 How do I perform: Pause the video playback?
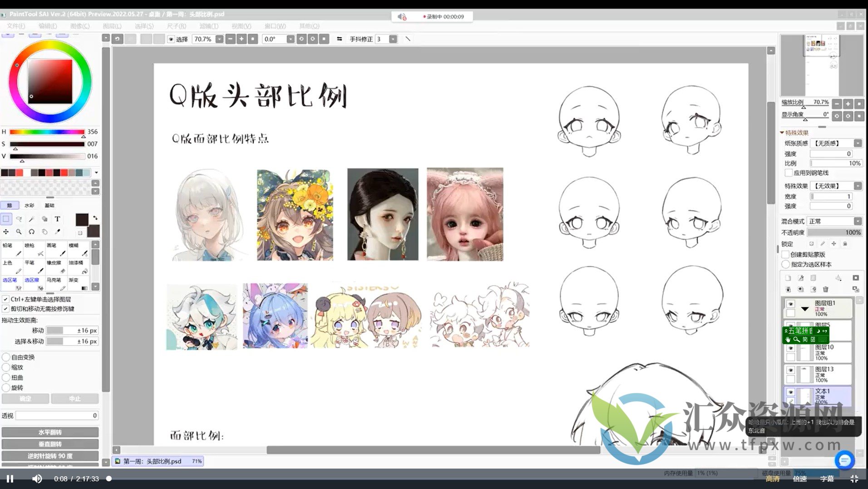[x=10, y=479]
